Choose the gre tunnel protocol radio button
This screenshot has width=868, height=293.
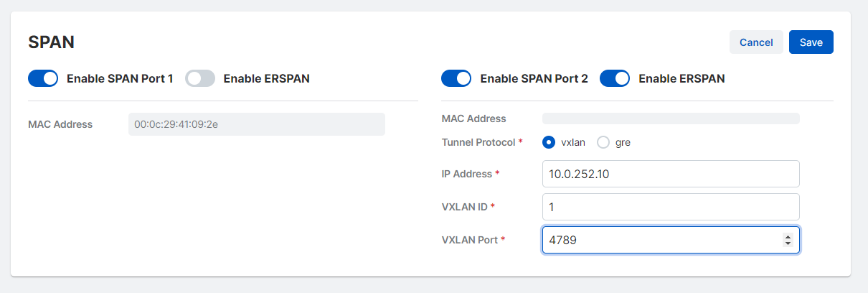603,142
